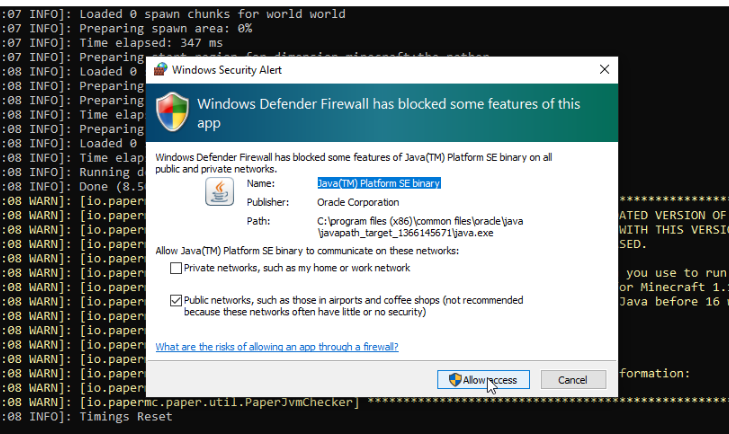Cancel the firewall alert dialog
The image size is (729, 434).
[573, 380]
